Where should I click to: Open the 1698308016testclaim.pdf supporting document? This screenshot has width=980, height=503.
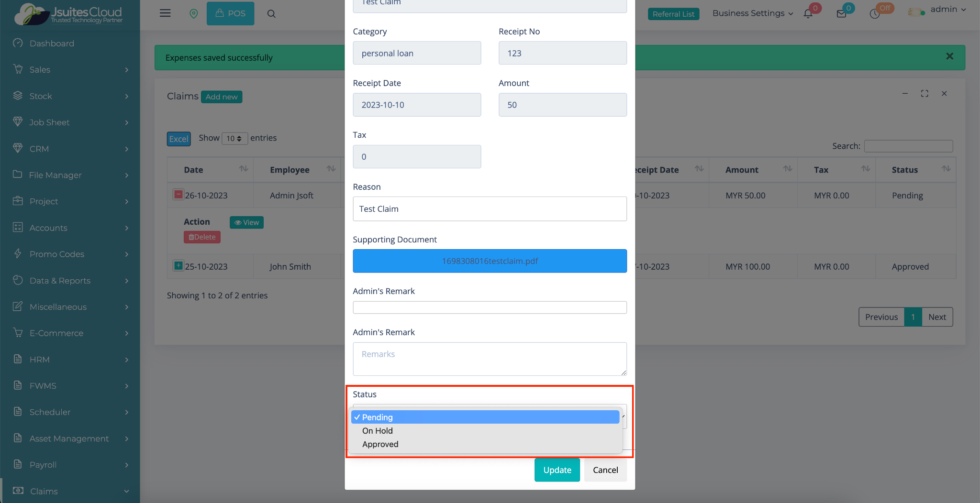(x=490, y=261)
